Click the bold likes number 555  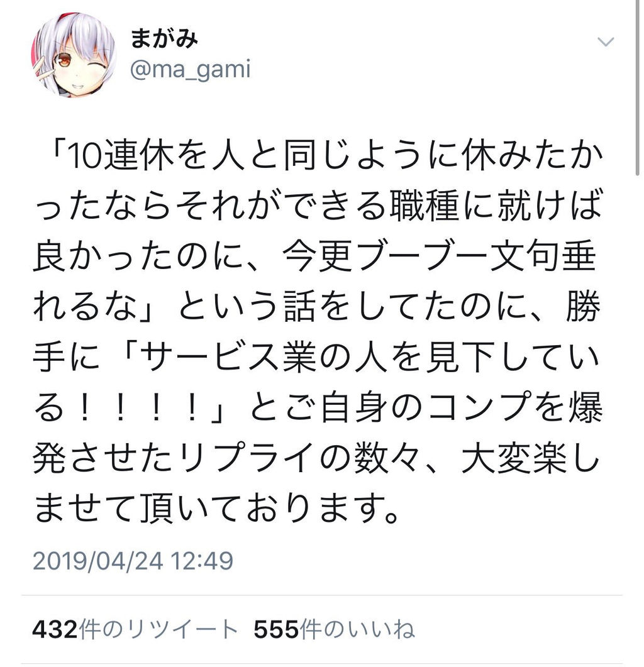(276, 629)
